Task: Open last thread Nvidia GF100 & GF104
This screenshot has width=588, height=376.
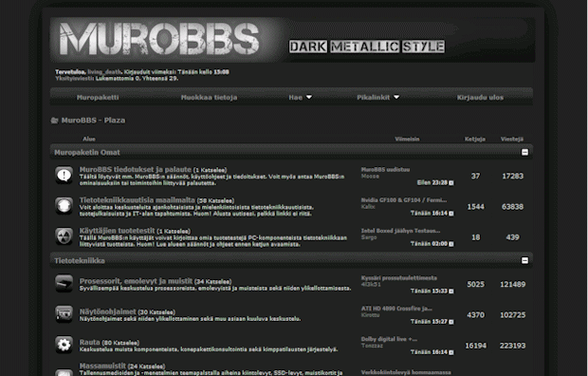Action: click(403, 199)
